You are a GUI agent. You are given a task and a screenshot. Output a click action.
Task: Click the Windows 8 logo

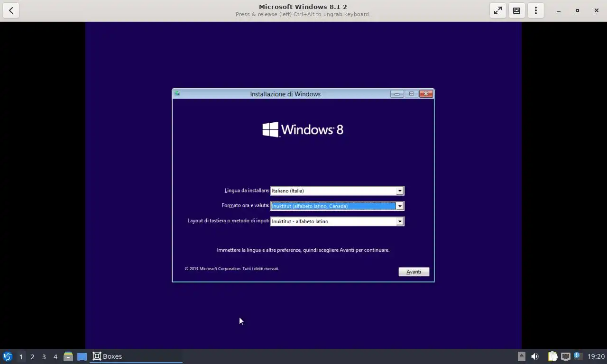[303, 129]
